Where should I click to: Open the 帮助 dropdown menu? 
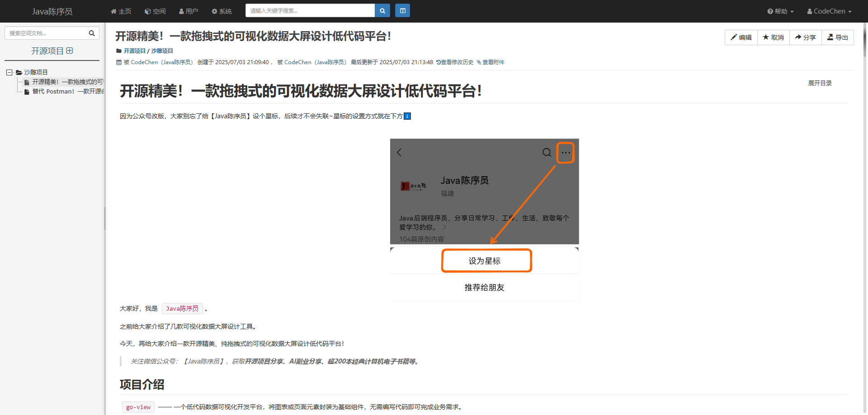click(x=780, y=11)
